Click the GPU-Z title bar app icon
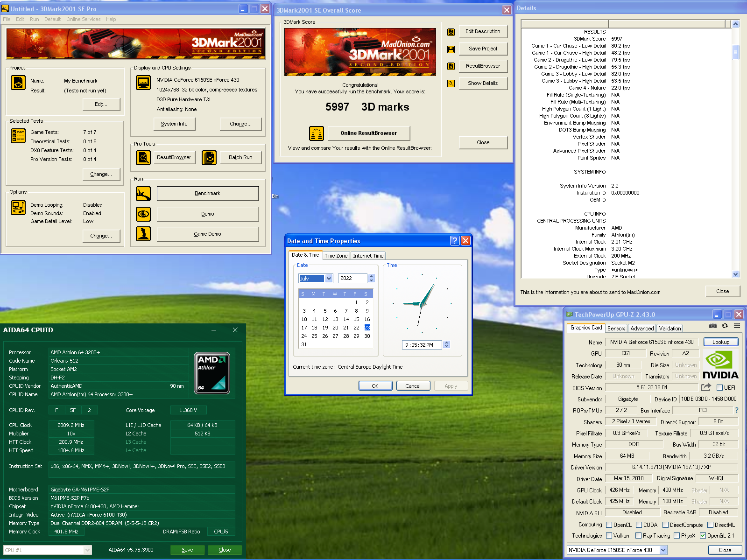This screenshot has height=560, width=747. (570, 315)
